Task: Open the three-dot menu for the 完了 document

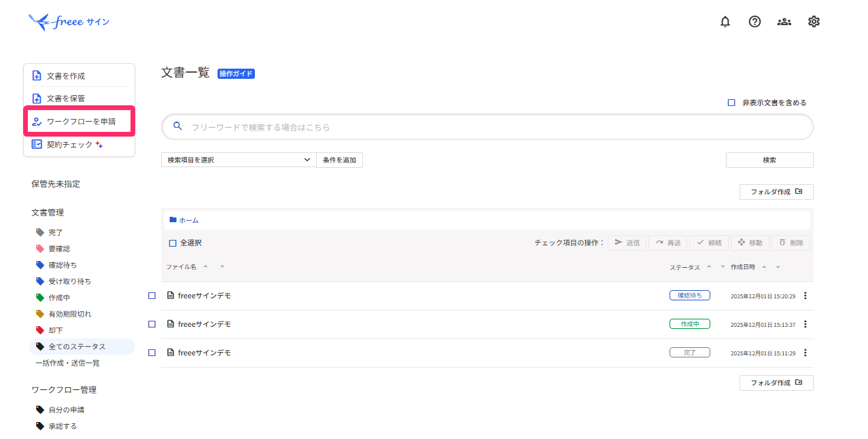Action: [x=805, y=353]
